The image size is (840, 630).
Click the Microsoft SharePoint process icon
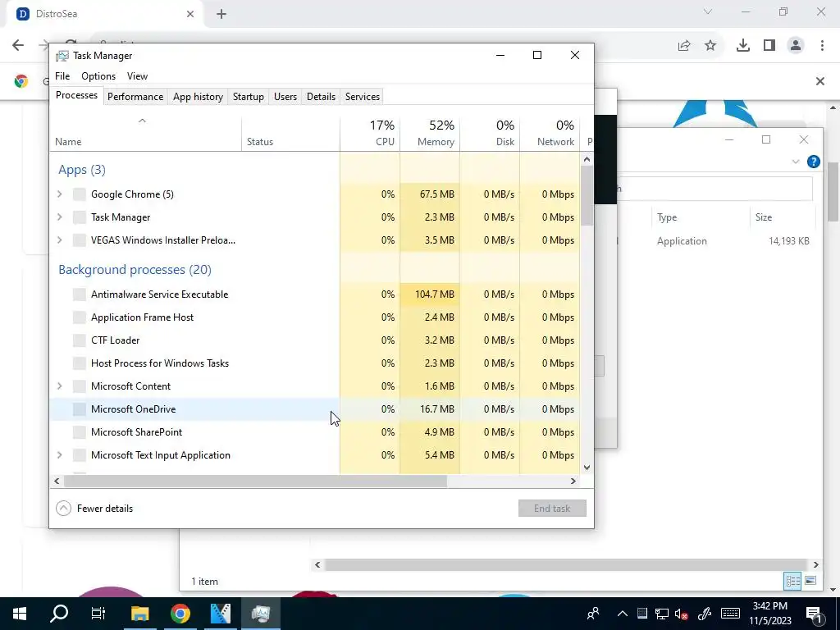80,431
